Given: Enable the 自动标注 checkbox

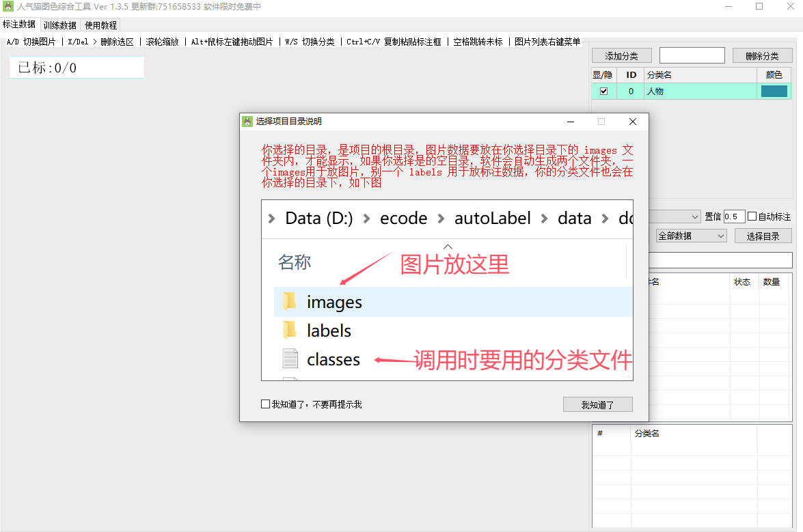Looking at the screenshot, I should click(x=752, y=216).
